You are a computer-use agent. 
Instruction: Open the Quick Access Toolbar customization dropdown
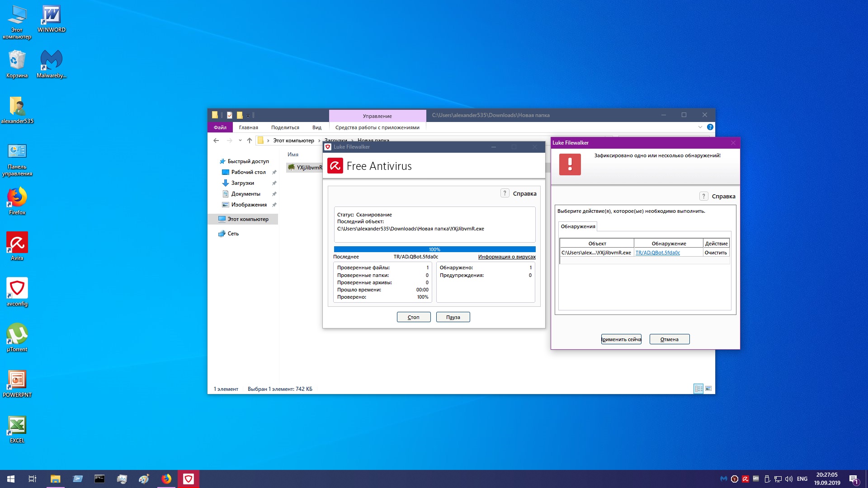tap(248, 116)
